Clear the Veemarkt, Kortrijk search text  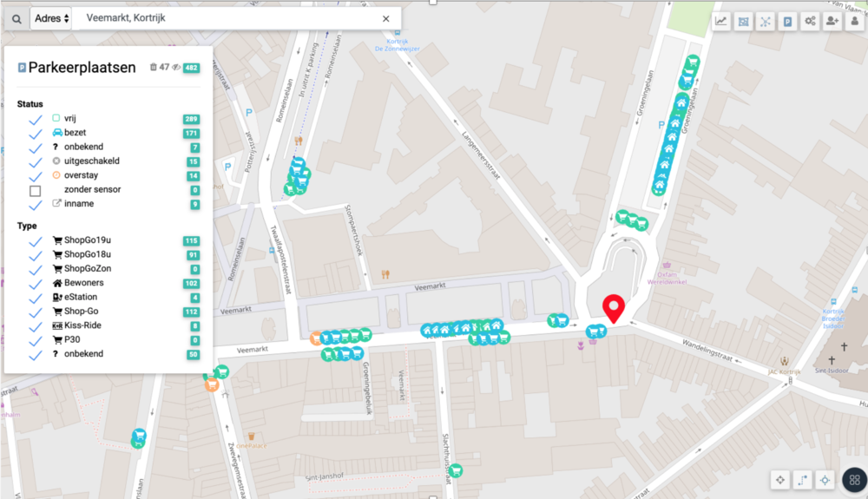(x=386, y=18)
